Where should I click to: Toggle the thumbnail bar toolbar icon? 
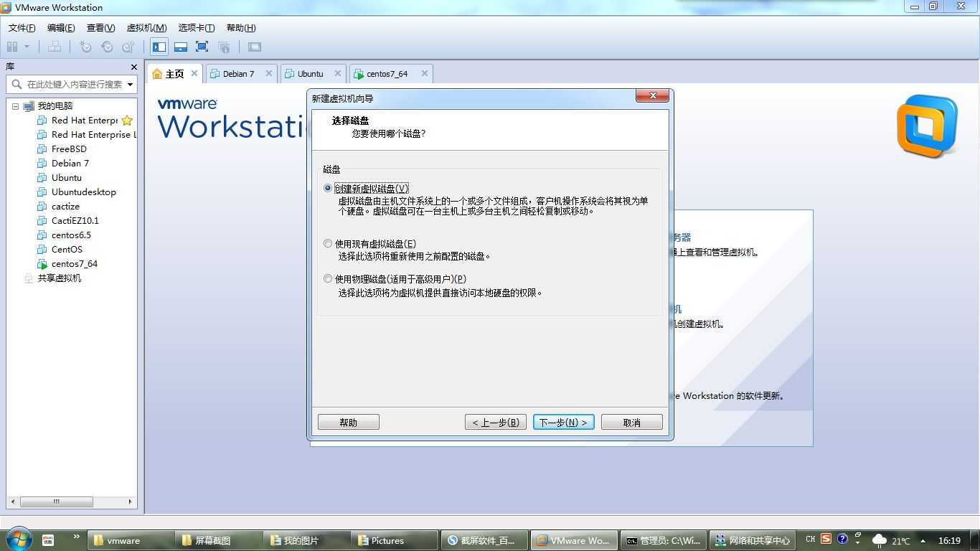(181, 47)
